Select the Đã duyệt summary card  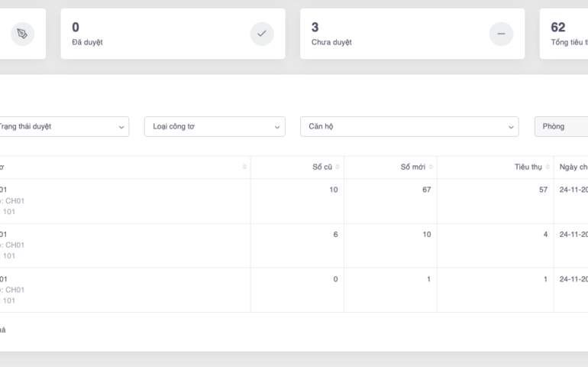[173, 34]
